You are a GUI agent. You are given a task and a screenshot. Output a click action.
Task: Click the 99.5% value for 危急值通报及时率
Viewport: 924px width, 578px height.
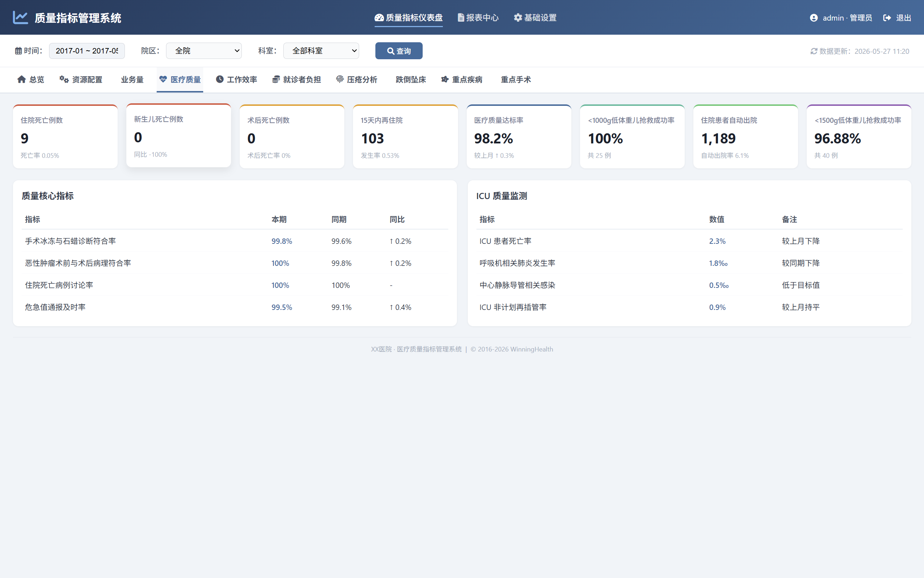click(x=282, y=307)
